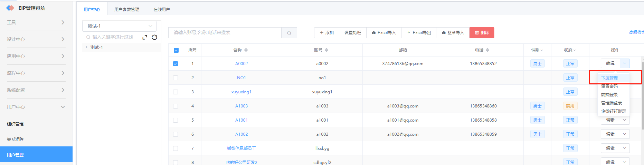Select 企微钉钉绑定 from the dropdown menu
644x165 pixels.
[x=614, y=111]
